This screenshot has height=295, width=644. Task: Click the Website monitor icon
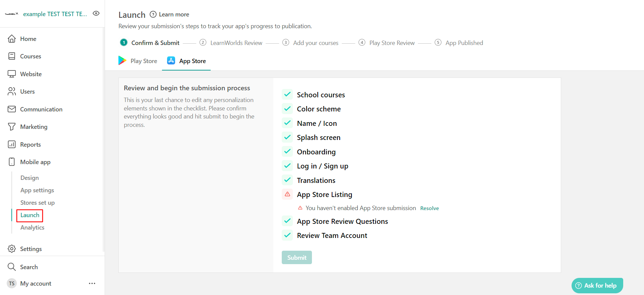12,74
